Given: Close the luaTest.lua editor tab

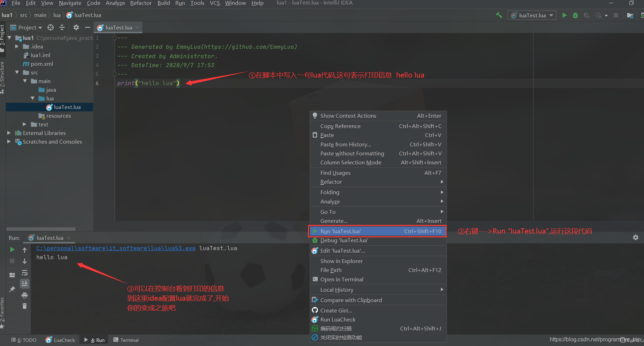Looking at the screenshot, I should click(x=137, y=27).
